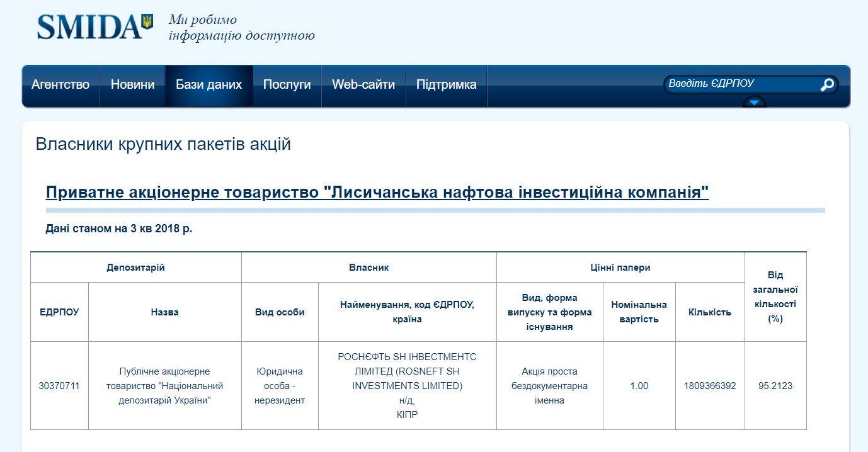Click the text Дані станом на 3 кв 2018 р.
868x452 pixels.
click(x=119, y=229)
